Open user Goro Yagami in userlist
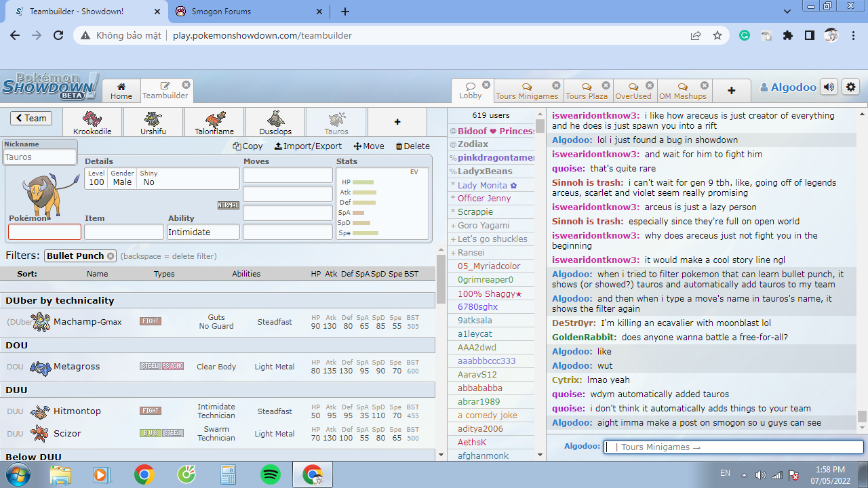This screenshot has width=868, height=488. 492,226
